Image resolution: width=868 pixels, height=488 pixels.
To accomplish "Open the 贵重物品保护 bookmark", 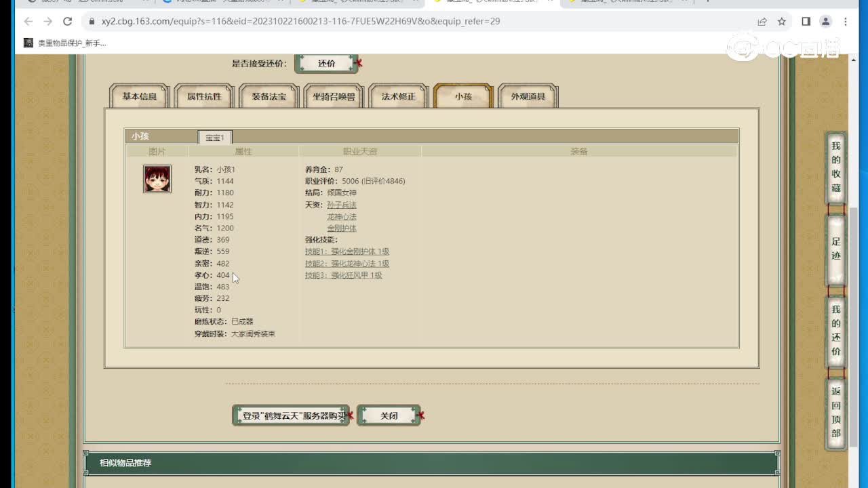I will (65, 43).
